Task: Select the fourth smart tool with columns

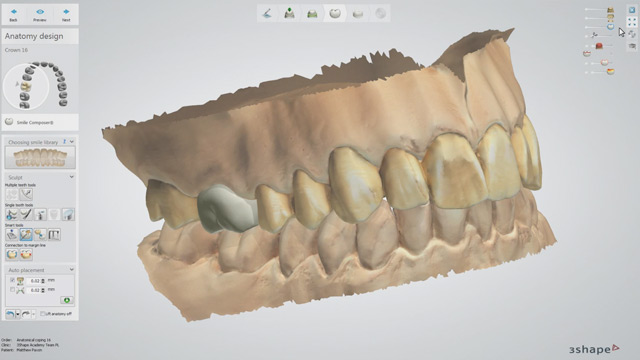Action: coord(54,235)
